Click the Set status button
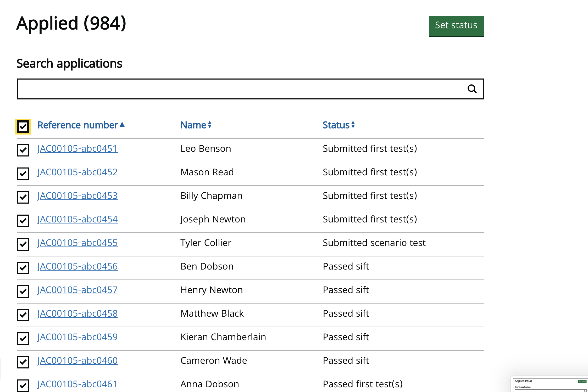588x392 pixels. click(456, 26)
